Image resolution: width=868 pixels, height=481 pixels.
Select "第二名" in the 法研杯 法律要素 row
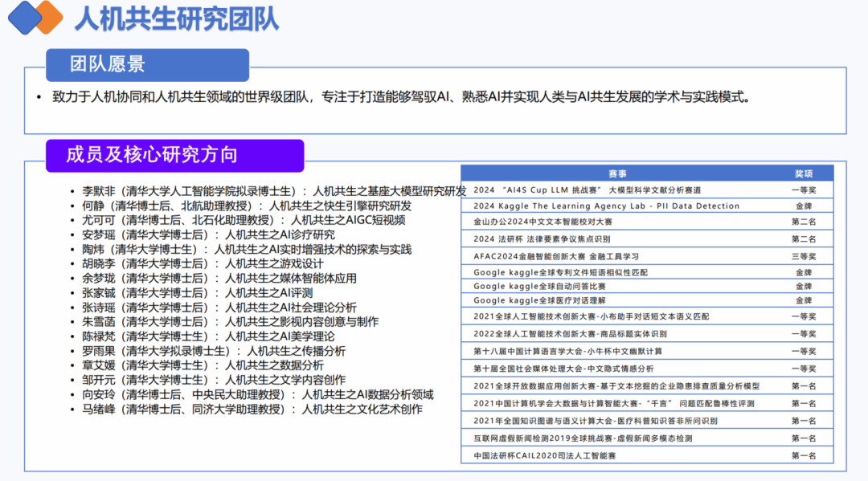coord(804,238)
